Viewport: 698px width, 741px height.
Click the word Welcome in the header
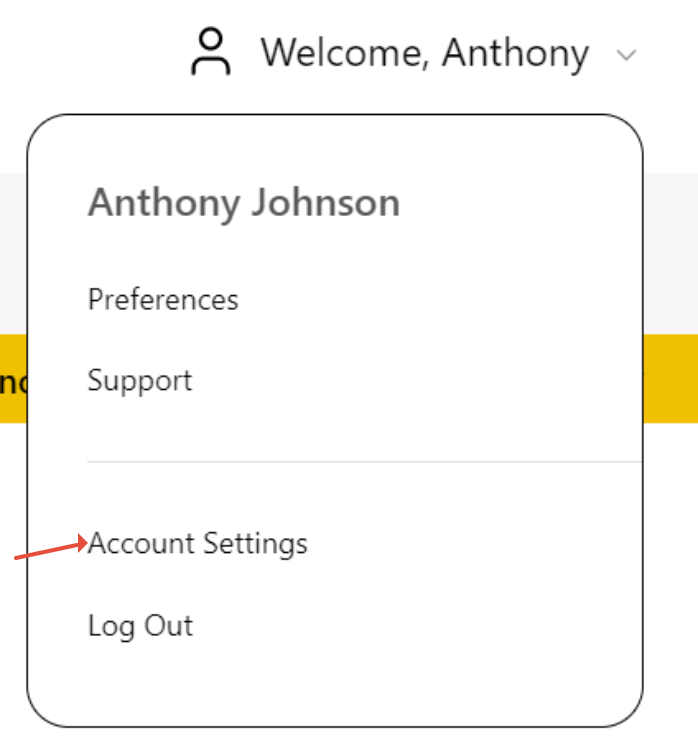[x=345, y=53]
